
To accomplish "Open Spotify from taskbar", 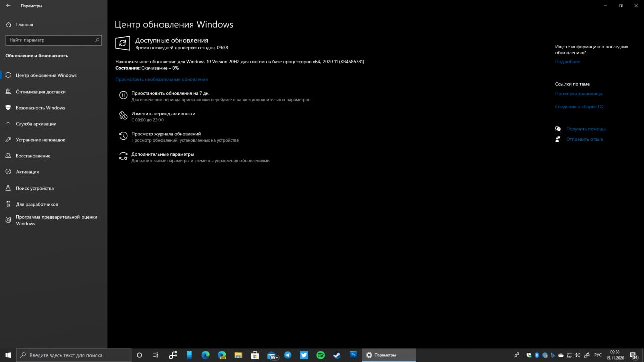I will tap(320, 355).
